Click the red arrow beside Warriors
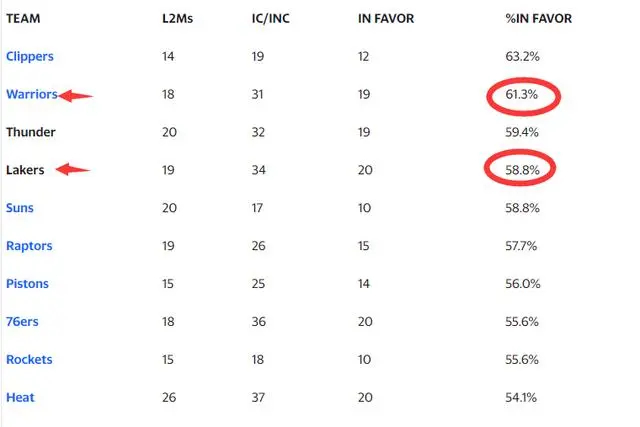Image resolution: width=640 pixels, height=427 pixels. (x=76, y=96)
